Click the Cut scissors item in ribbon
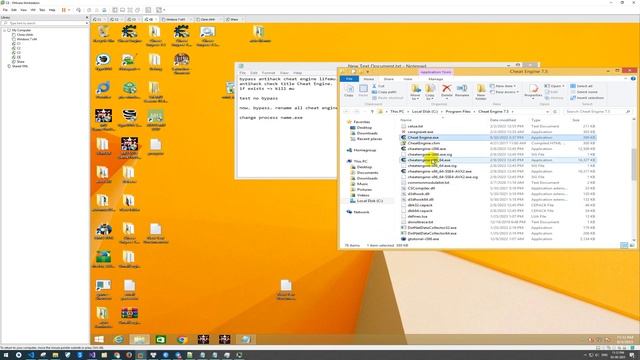 point(378,86)
